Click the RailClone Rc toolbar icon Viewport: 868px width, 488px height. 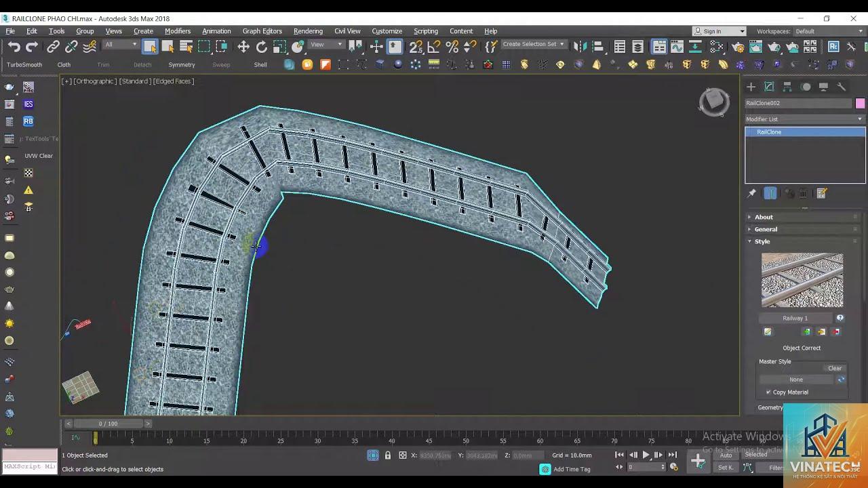pyautogui.click(x=833, y=47)
